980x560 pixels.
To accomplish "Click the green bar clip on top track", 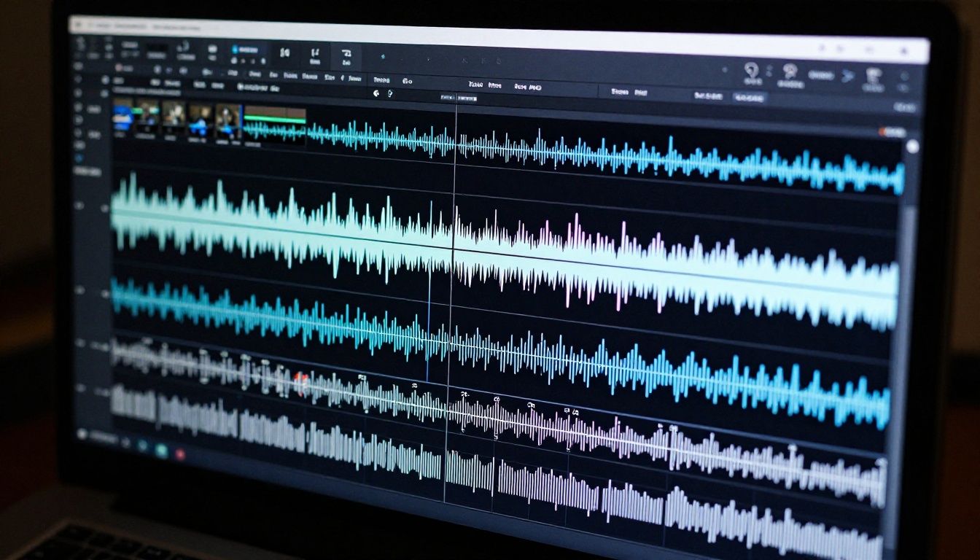I will (275, 117).
